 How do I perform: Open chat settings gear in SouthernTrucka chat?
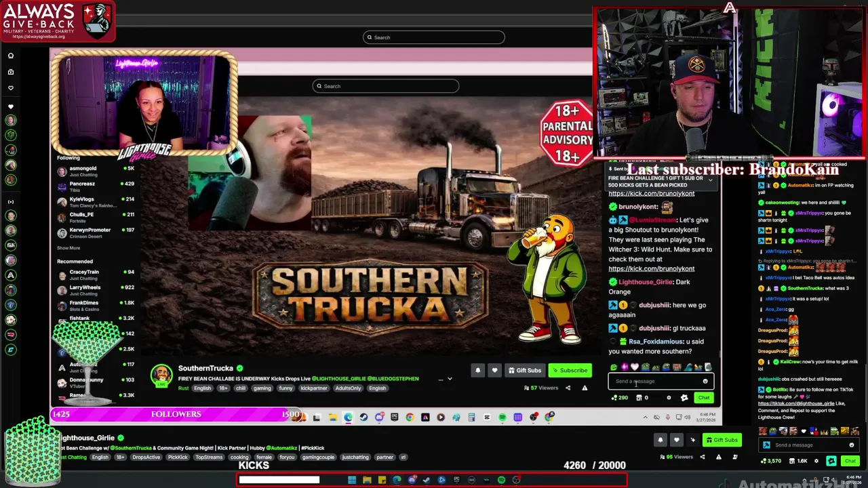[x=669, y=398]
